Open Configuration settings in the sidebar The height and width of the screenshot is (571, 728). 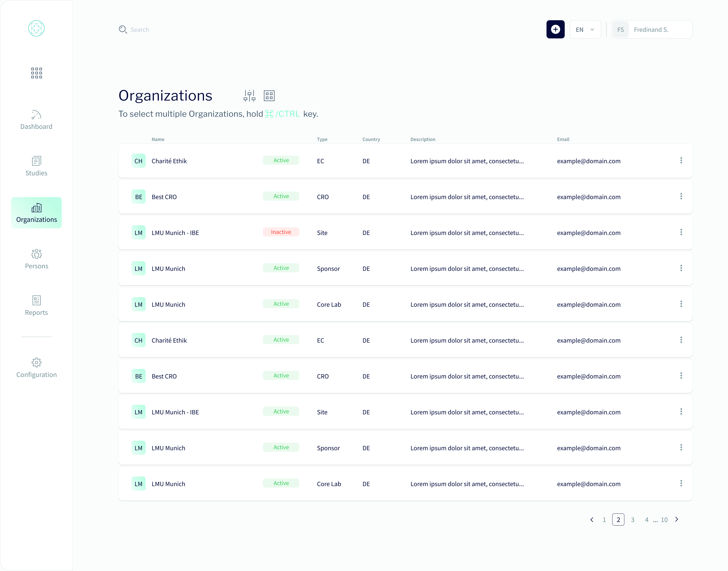pyautogui.click(x=36, y=368)
